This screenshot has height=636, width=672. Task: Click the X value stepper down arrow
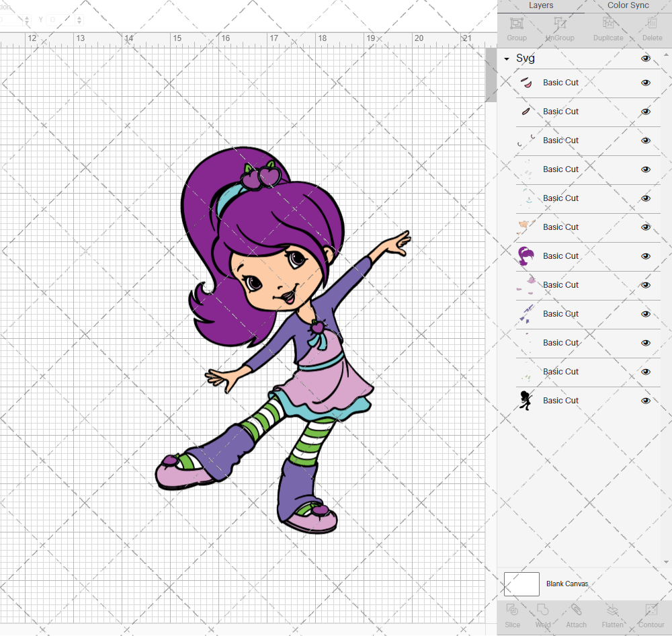pos(26,22)
